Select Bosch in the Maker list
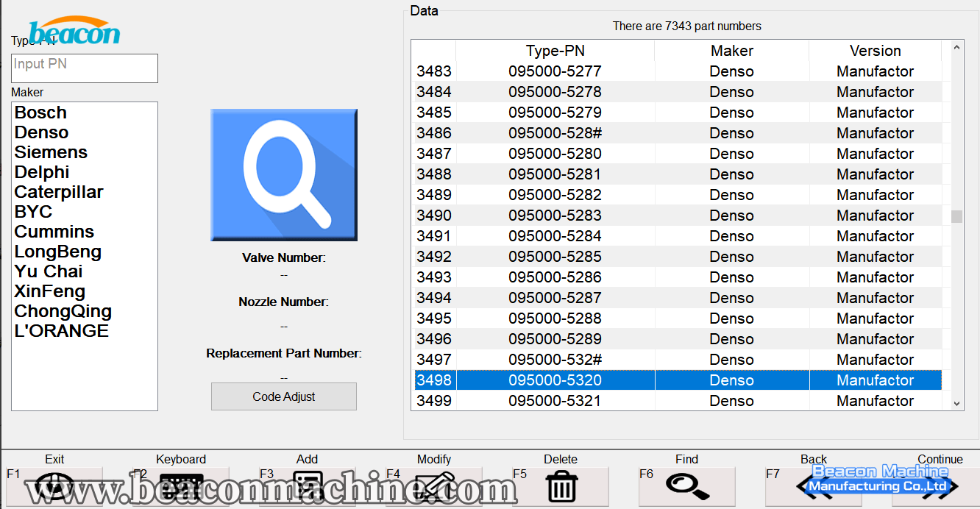The height and width of the screenshot is (509, 980). pos(41,113)
